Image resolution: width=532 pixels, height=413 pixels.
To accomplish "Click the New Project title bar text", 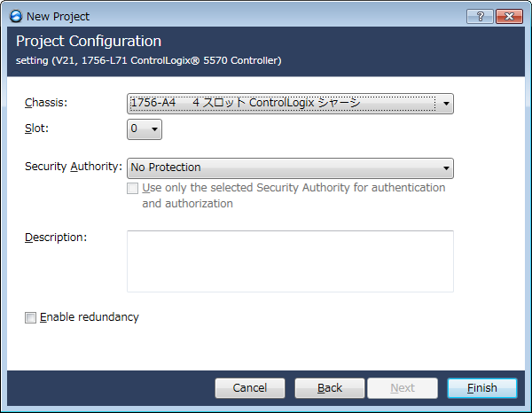I will 58,16.
